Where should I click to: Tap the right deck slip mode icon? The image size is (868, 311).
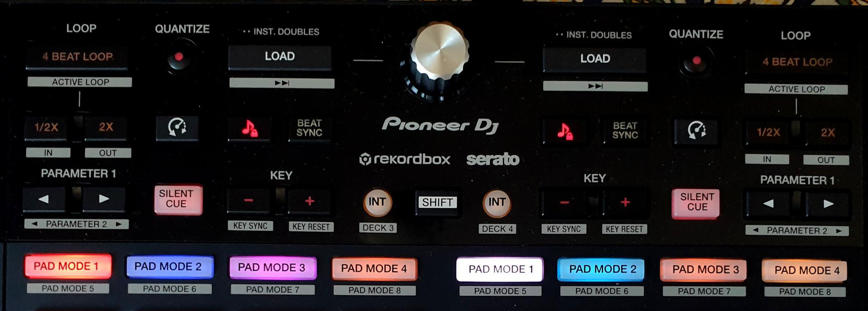[696, 131]
